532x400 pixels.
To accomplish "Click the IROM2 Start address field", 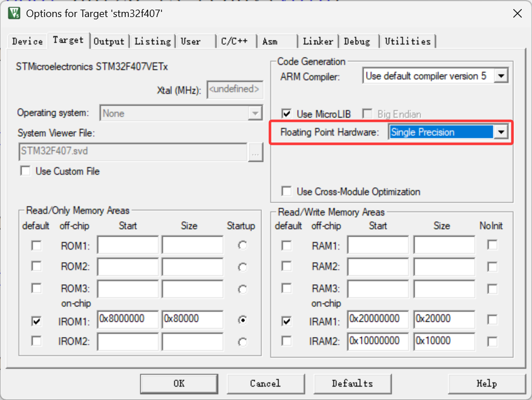I will [128, 342].
